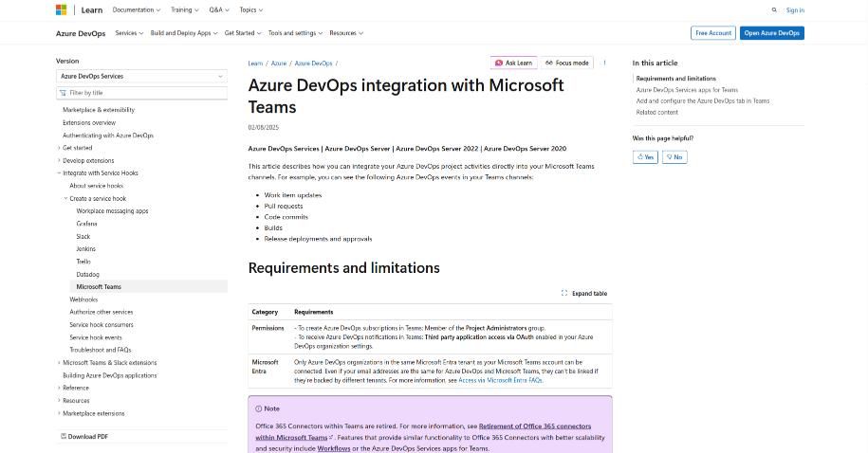This screenshot has width=868, height=453.
Task: Click the Microsoft logo icon
Action: point(62,9)
